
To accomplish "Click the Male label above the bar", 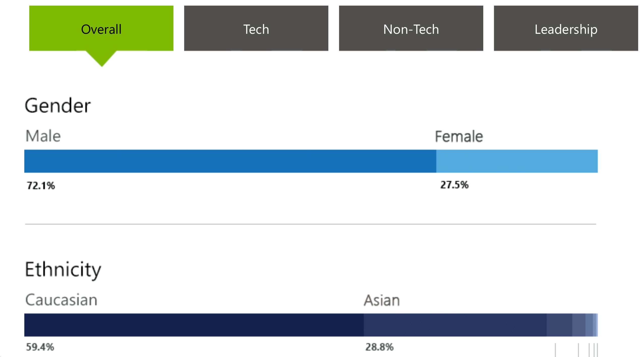I will [43, 136].
